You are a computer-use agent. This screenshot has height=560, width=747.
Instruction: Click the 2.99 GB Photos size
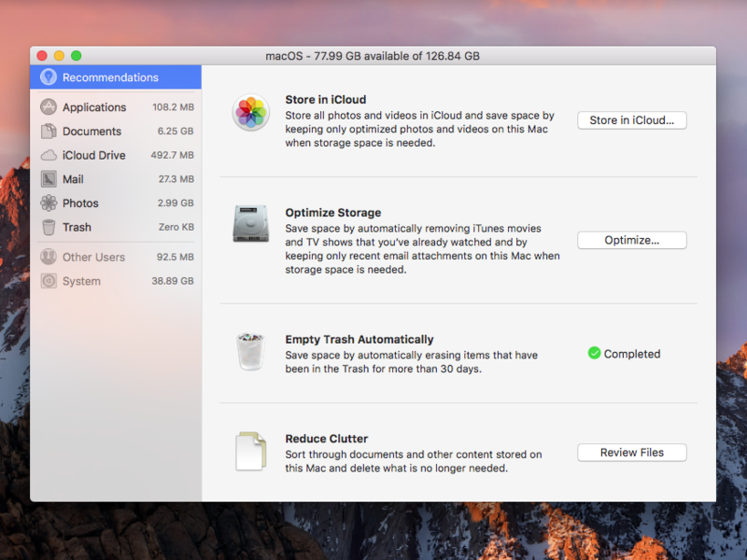tap(176, 203)
